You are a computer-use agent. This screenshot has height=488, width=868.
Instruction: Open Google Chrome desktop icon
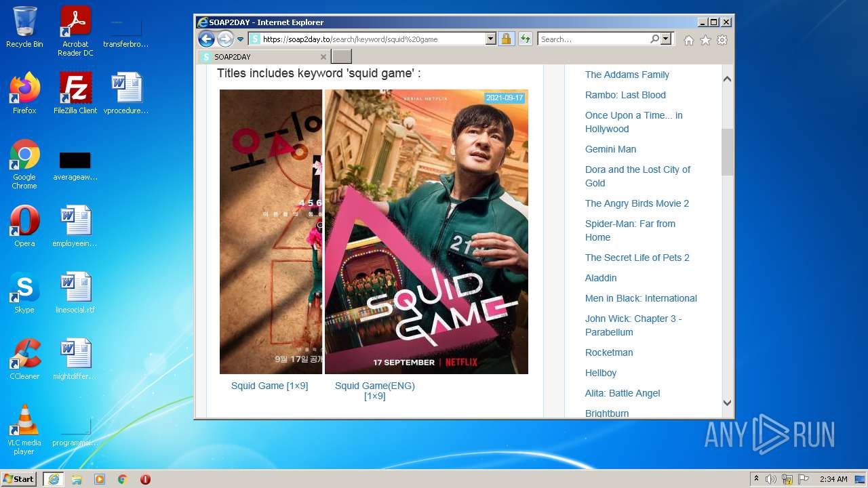[x=24, y=165]
